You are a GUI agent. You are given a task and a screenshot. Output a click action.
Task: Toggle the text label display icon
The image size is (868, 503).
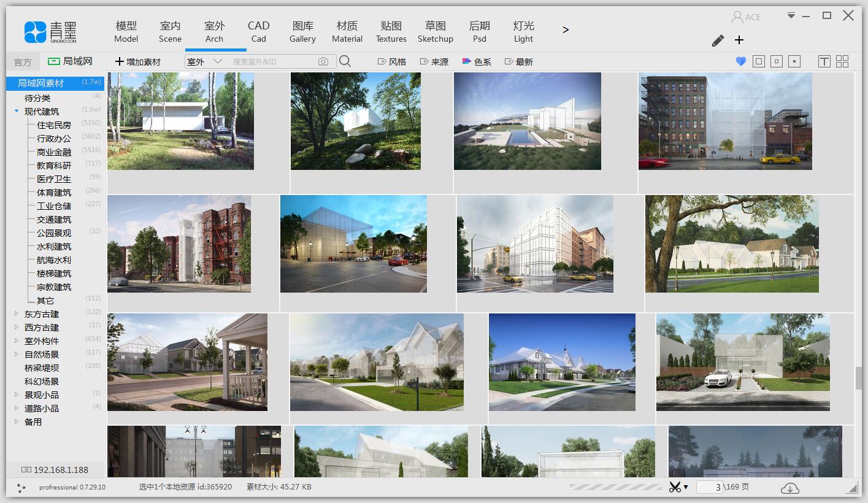click(824, 61)
